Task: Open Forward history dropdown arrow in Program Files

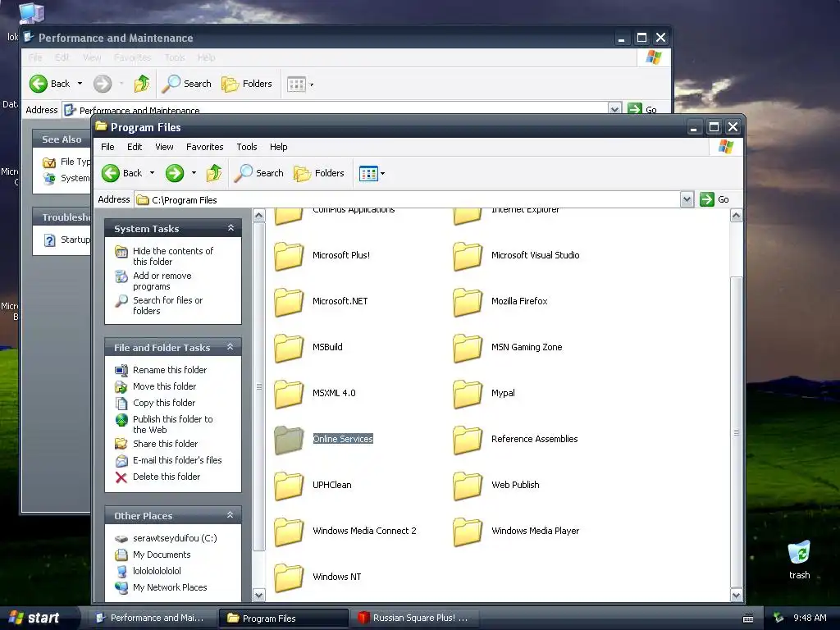Action: (x=194, y=173)
